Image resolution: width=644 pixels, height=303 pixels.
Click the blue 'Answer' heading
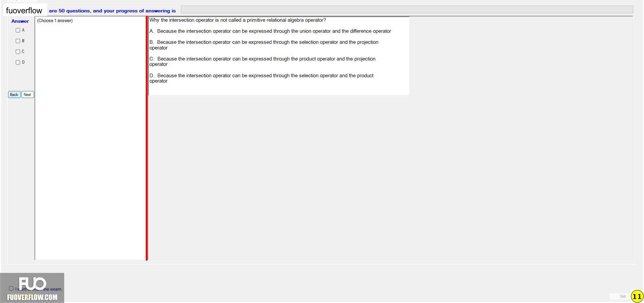(x=20, y=21)
